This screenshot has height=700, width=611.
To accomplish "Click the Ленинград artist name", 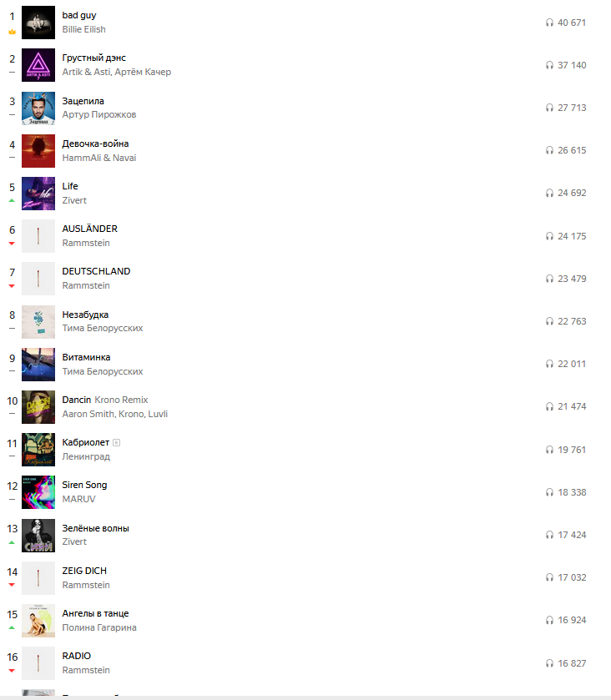I will point(86,456).
